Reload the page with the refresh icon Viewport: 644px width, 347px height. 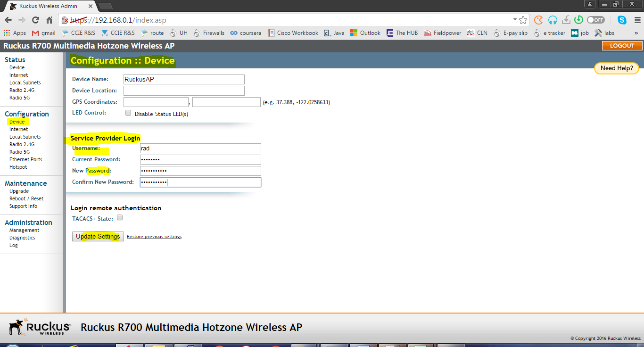[x=35, y=20]
